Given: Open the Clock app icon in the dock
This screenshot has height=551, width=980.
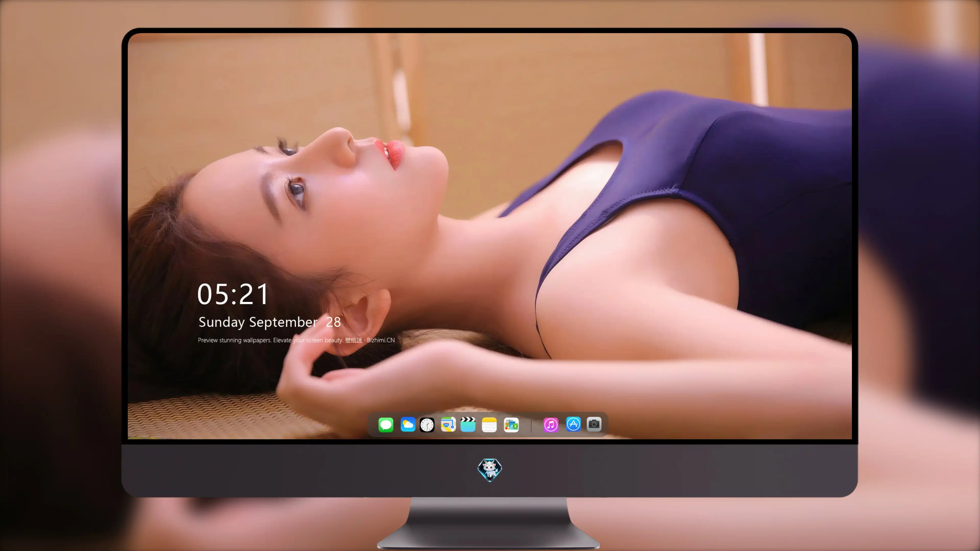Looking at the screenshot, I should pos(427,424).
